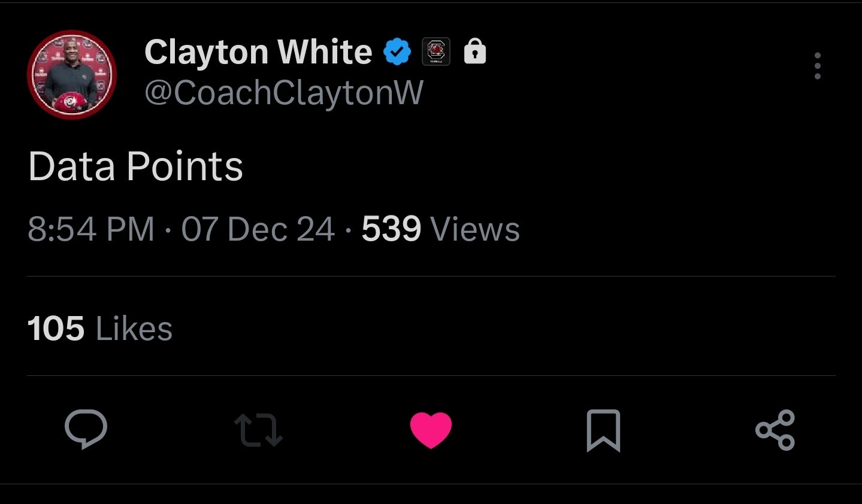Share the tweet via the share icon
862x504 pixels.
(775, 431)
